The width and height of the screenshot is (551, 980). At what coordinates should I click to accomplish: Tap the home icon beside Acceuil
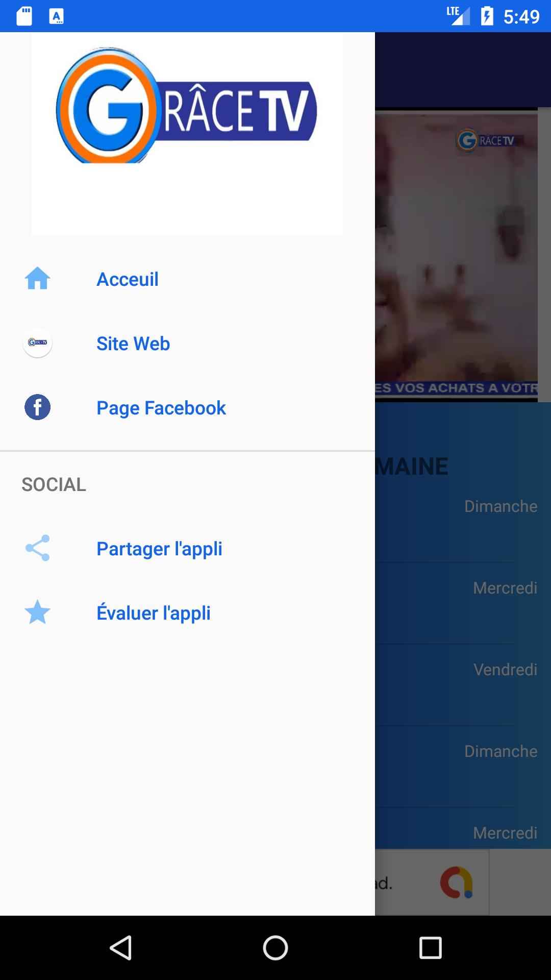pyautogui.click(x=37, y=279)
